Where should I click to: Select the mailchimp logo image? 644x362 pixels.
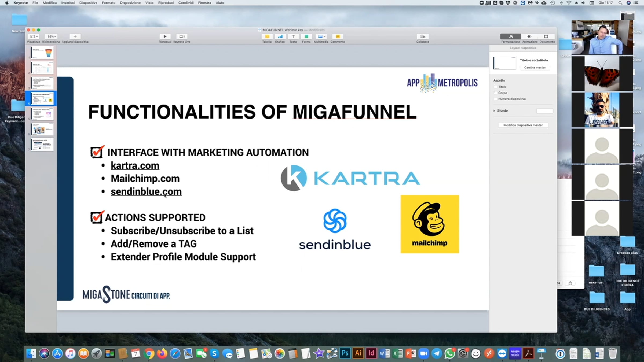tap(430, 224)
